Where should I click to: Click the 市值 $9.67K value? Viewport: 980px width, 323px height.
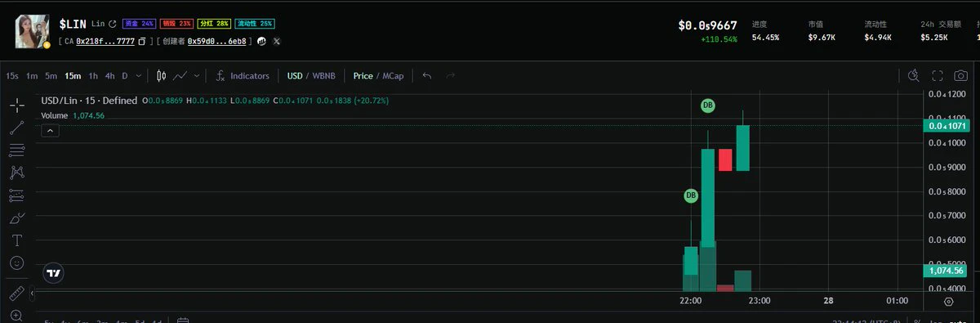[822, 38]
